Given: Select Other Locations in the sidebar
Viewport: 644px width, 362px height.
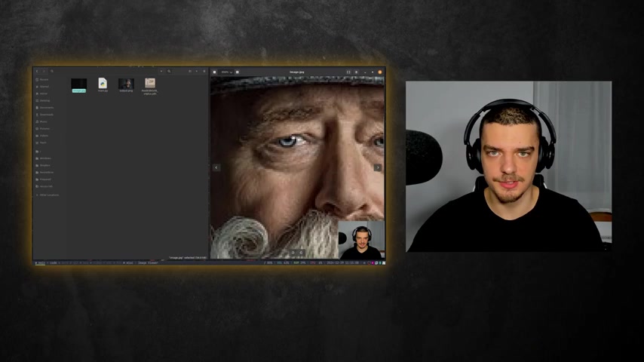Looking at the screenshot, I should click(x=48, y=195).
